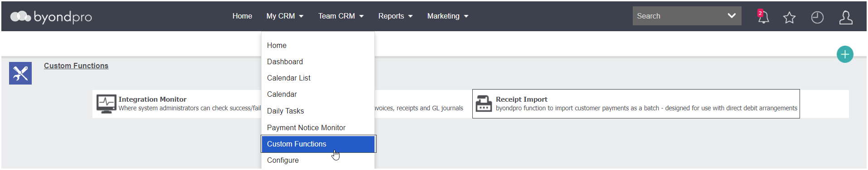Click the Custom Functions tools icon

tap(20, 73)
